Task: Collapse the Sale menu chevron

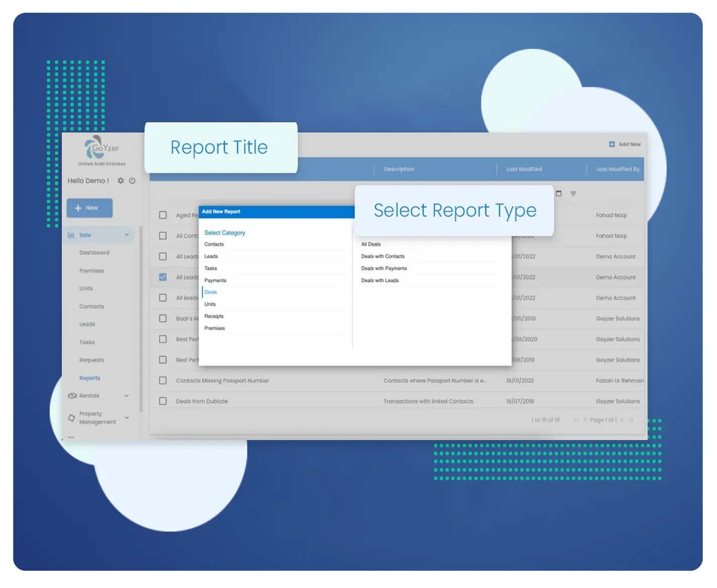Action: pyautogui.click(x=127, y=235)
